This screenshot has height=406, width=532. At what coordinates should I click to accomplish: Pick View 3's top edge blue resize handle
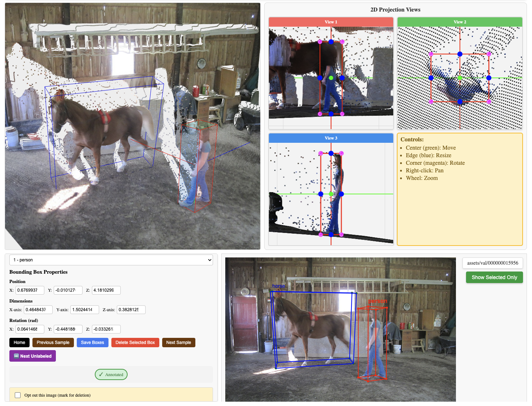point(331,153)
